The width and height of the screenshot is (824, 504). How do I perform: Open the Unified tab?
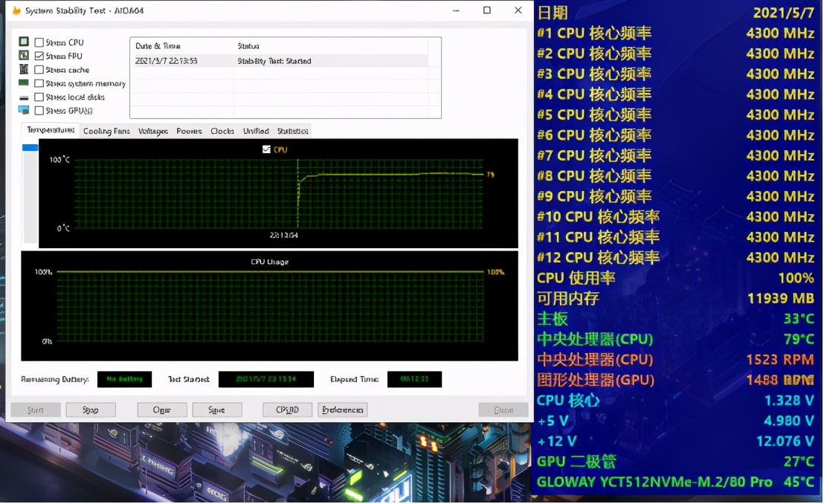[256, 131]
